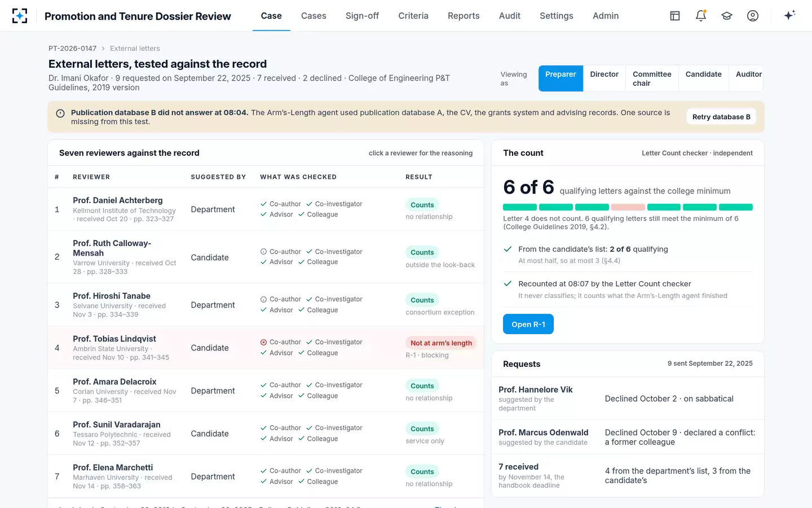Open the AI sparkle assistant
This screenshot has height=508, width=812.
[789, 15]
